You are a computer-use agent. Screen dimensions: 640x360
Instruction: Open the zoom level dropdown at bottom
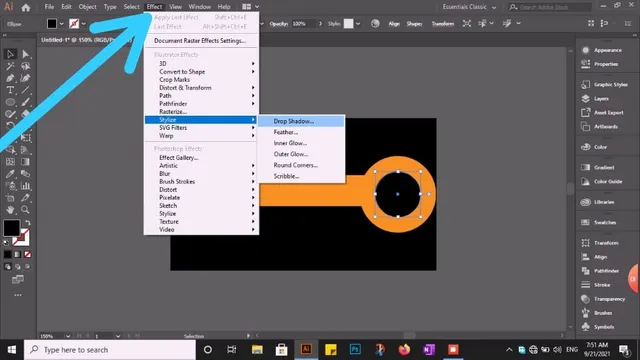click(68, 336)
